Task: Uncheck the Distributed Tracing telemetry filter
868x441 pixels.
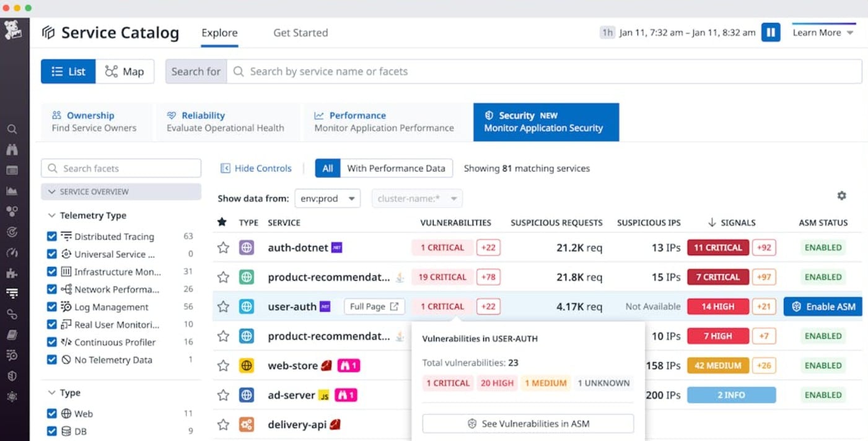Action: point(52,236)
